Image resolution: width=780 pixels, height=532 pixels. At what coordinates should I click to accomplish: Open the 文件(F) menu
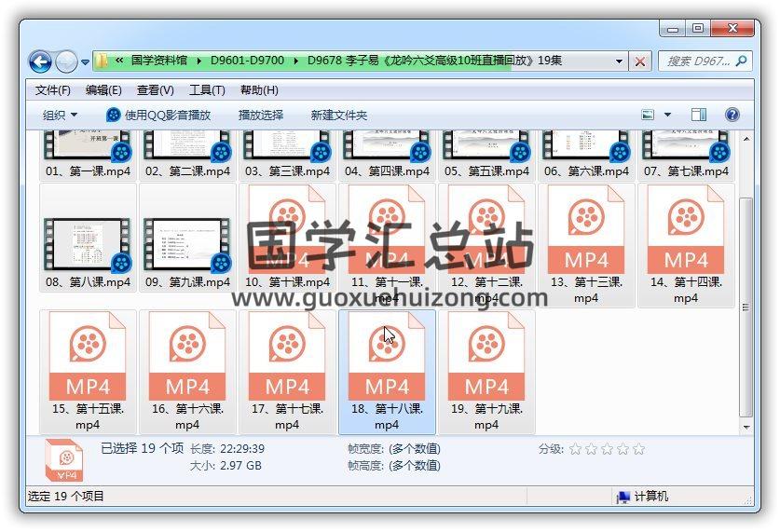coord(53,90)
